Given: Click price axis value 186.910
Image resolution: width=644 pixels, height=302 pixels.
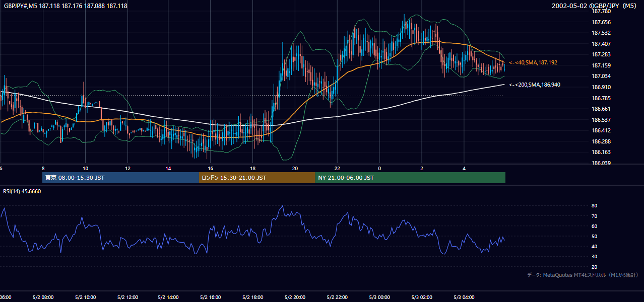Looking at the screenshot, I should tap(601, 87).
